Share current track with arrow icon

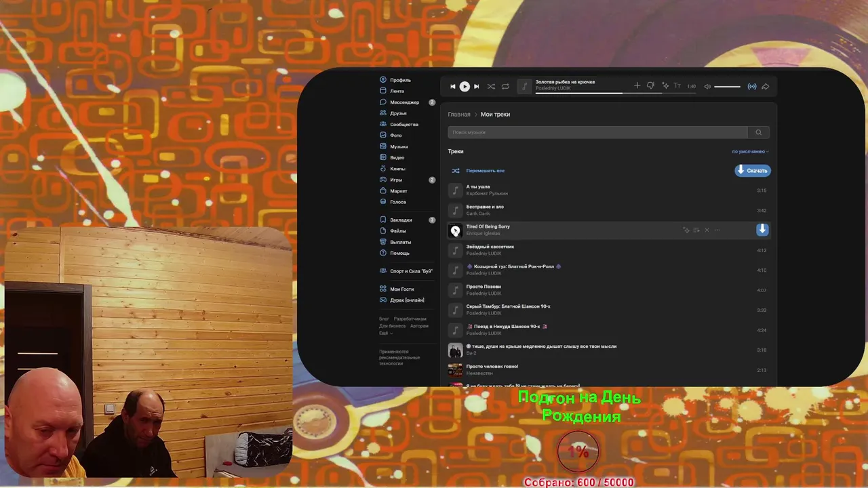point(765,87)
